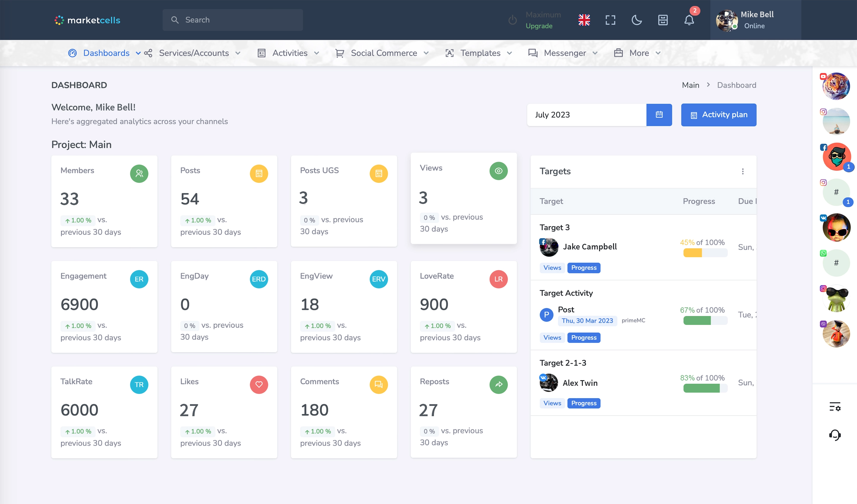Click the Search input field

[233, 20]
